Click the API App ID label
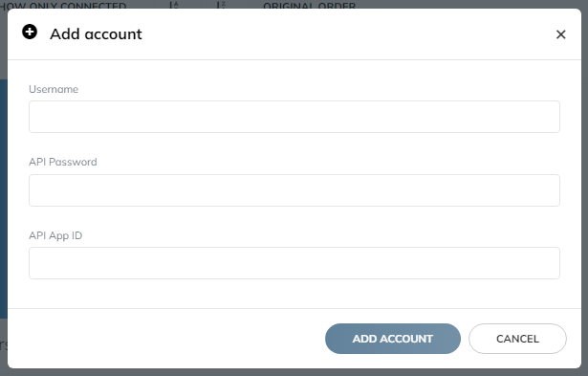Viewport: 588px width, 376px height. click(55, 235)
